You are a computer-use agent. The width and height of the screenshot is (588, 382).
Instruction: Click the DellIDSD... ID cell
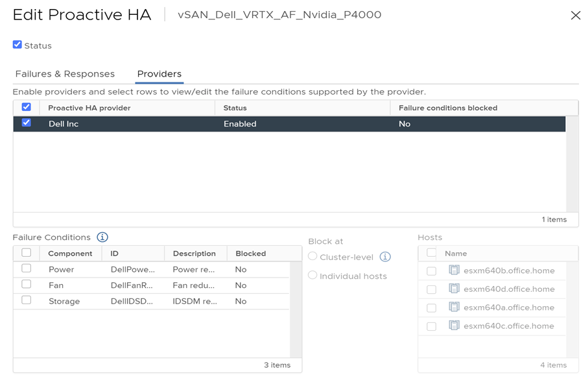pos(132,302)
